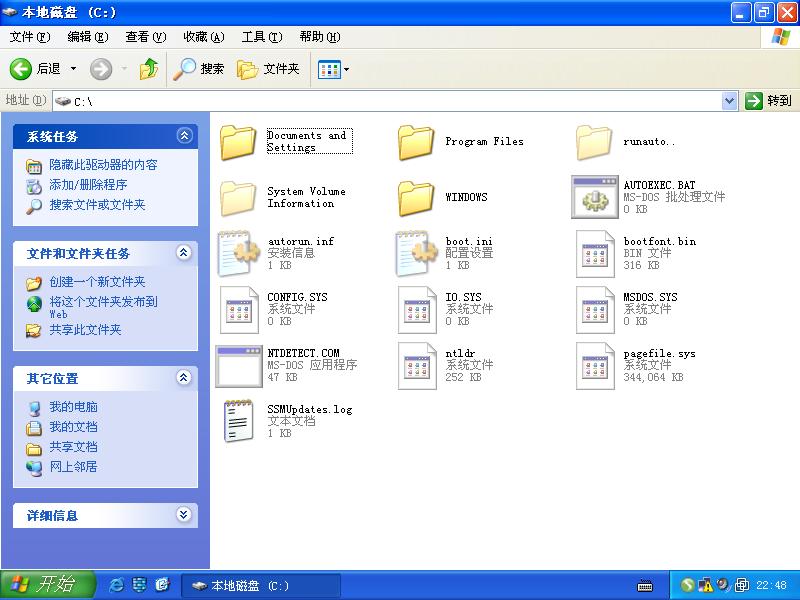The height and width of the screenshot is (600, 800).
Task: Click the 转到 Go button
Action: click(x=768, y=101)
